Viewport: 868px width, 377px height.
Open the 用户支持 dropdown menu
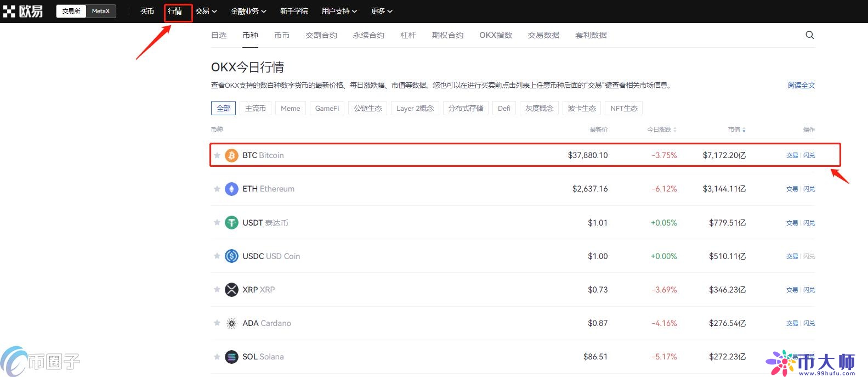coord(339,11)
